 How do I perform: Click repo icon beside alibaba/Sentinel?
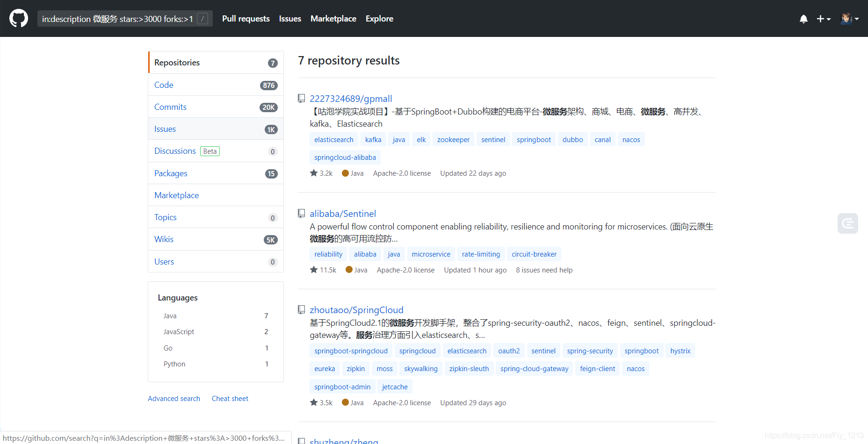point(302,214)
